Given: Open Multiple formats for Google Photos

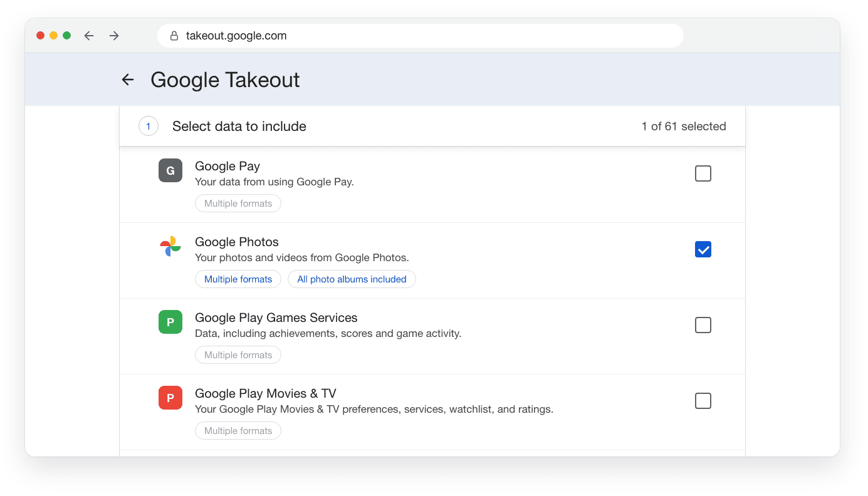Looking at the screenshot, I should coord(238,279).
